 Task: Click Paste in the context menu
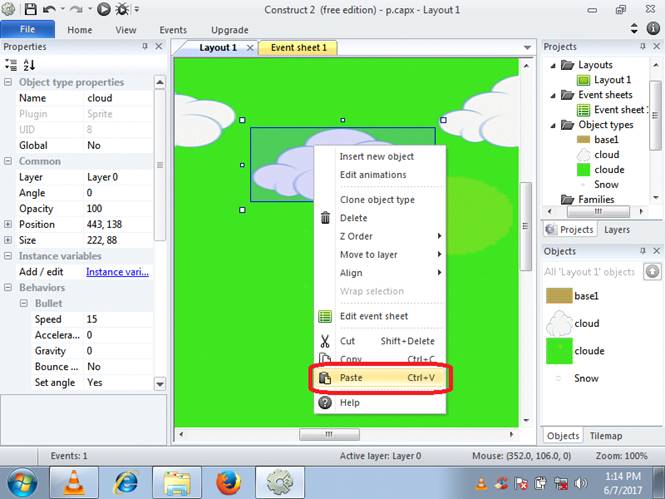(380, 377)
